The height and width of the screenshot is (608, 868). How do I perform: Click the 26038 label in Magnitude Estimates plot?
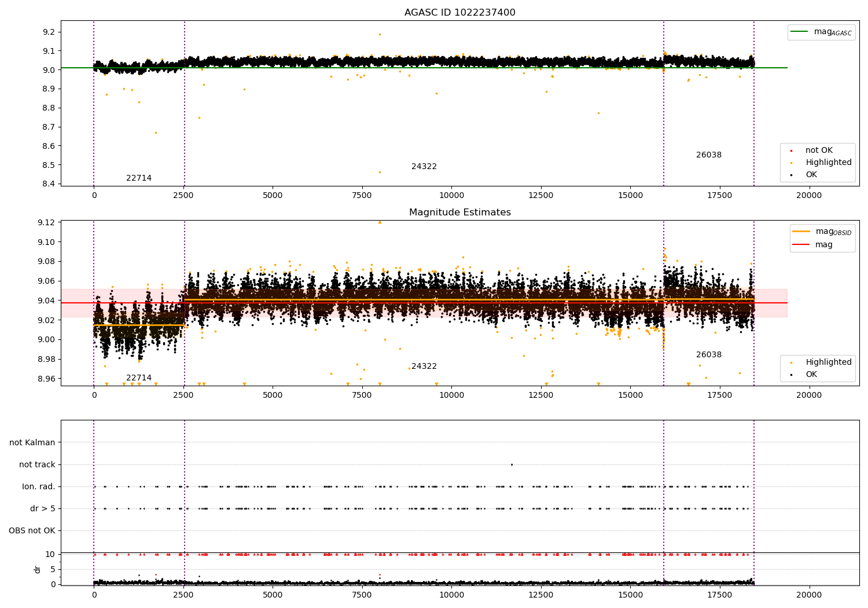709,355
